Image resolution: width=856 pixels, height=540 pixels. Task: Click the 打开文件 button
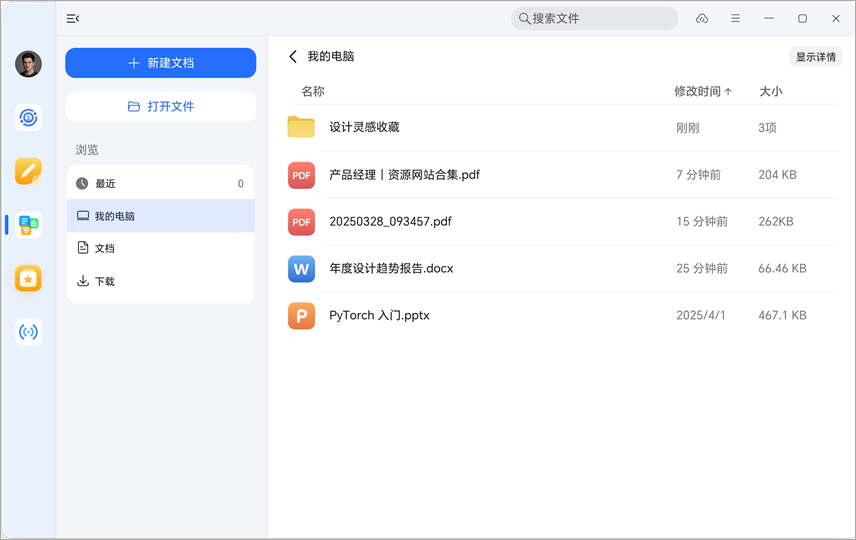click(x=160, y=106)
